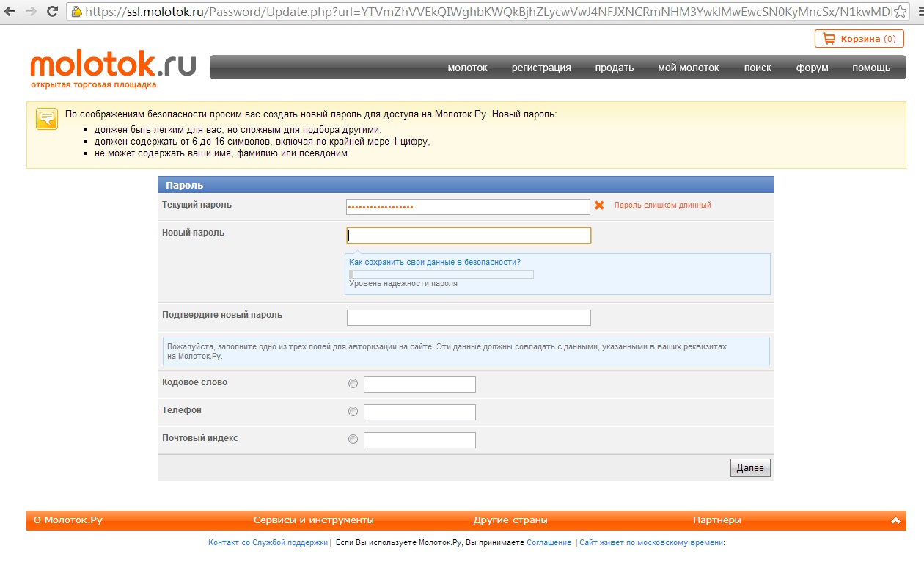Image resolution: width=924 pixels, height=576 pixels.
Task: Open the регистрация menu item
Action: click(541, 68)
